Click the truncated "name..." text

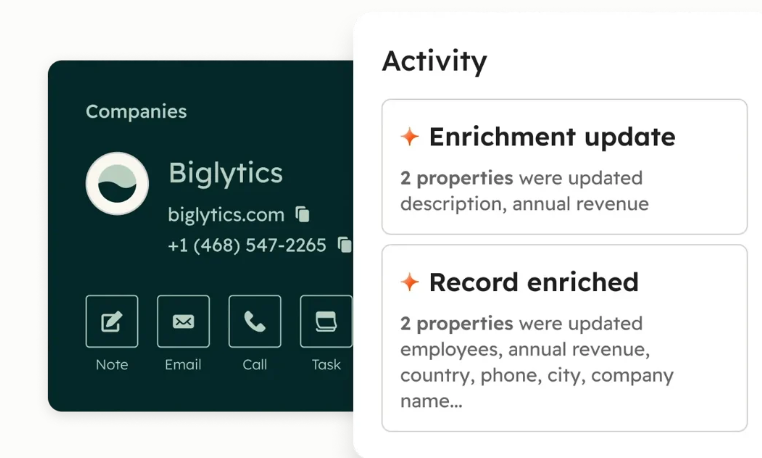pyautogui.click(x=431, y=401)
